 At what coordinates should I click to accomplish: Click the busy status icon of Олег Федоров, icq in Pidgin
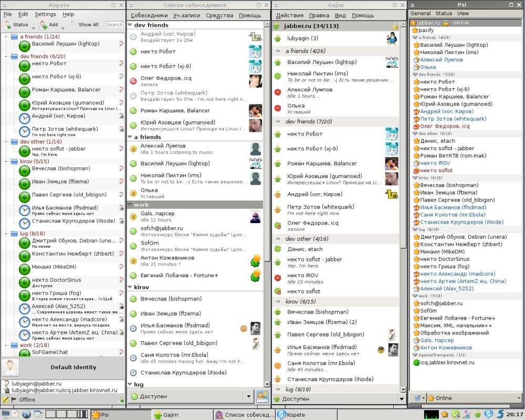point(133,81)
